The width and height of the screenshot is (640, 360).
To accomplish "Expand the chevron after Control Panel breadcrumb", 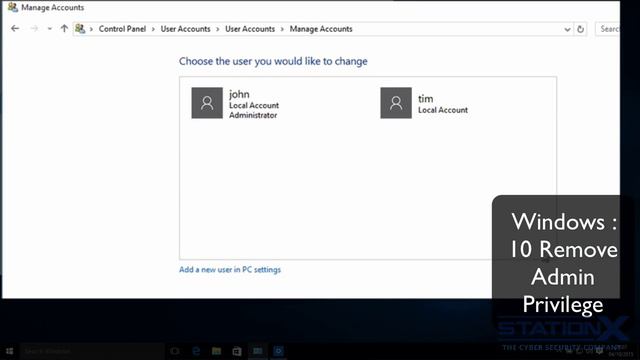I will click(x=153, y=29).
